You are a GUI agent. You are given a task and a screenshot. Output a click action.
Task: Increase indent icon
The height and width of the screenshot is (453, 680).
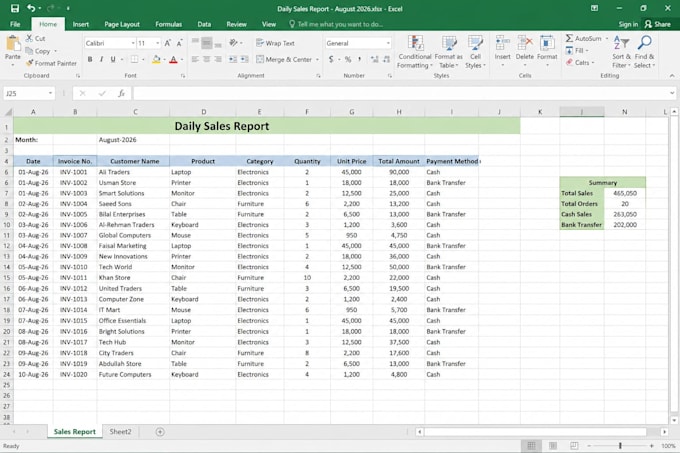point(245,59)
